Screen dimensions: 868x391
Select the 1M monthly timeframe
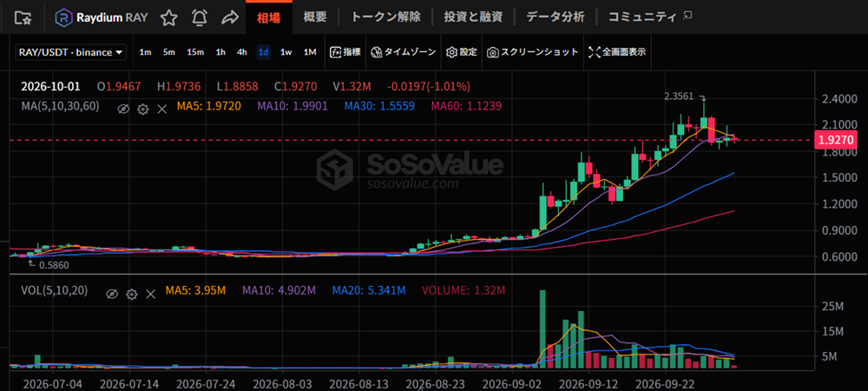pos(310,52)
